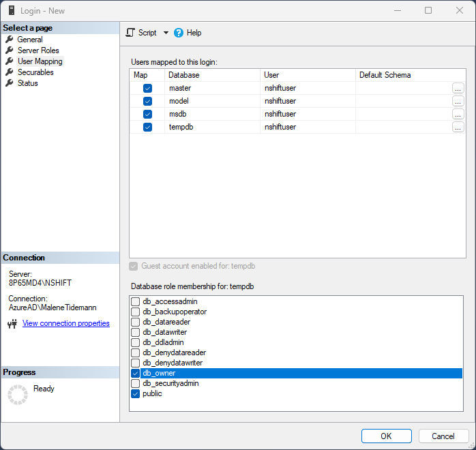Viewport: 476px width, 450px height.
Task: Toggle the db_owner role checkbox
Action: point(136,373)
